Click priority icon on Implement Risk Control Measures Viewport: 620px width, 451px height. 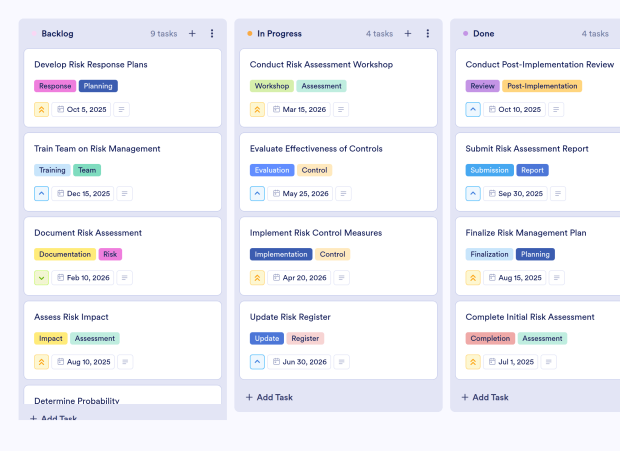tap(257, 278)
